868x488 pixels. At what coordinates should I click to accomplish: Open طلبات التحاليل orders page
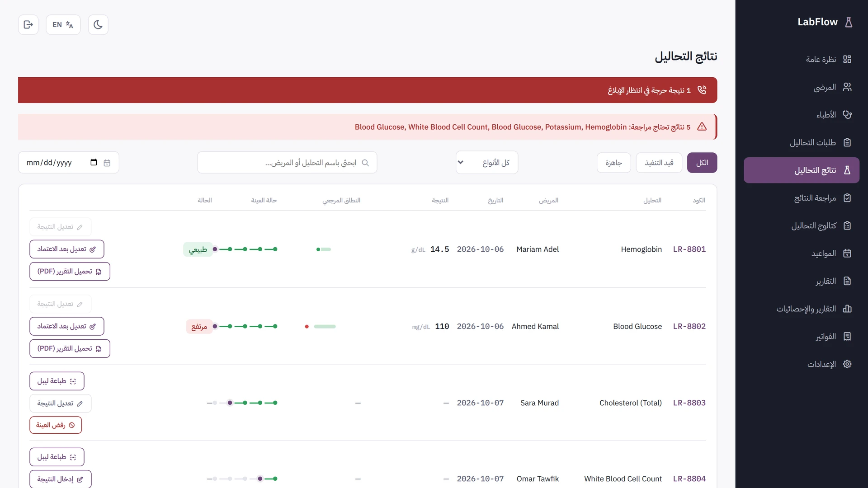[802, 142]
